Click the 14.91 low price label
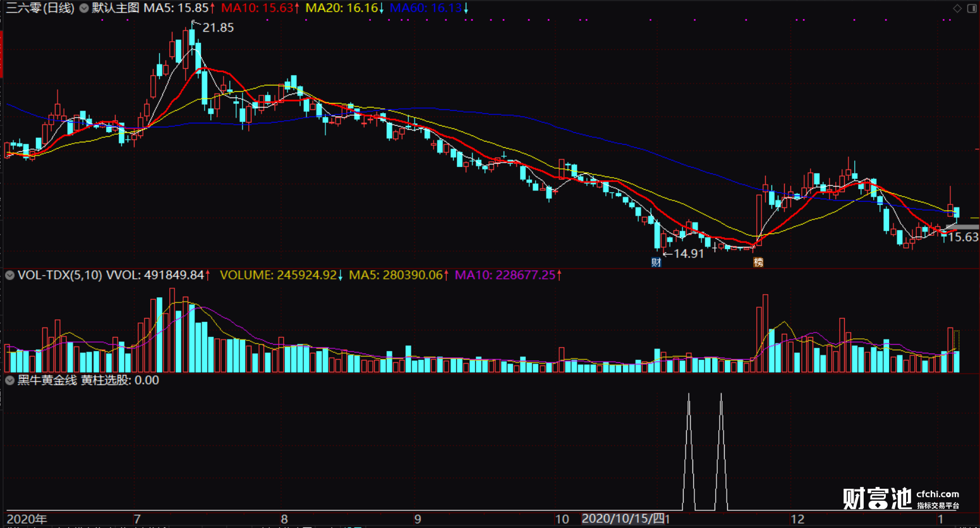 pyautogui.click(x=689, y=254)
